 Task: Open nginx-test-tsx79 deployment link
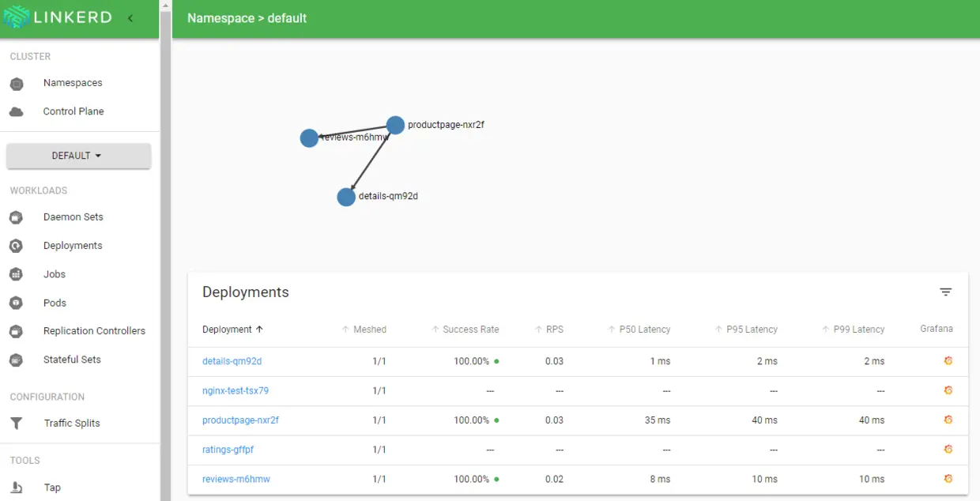tap(236, 390)
